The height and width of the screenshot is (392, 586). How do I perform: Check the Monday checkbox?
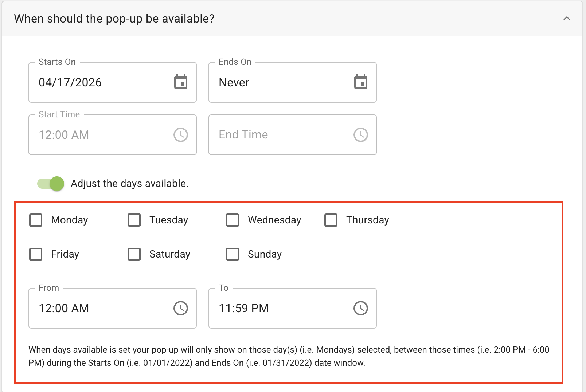[x=36, y=220]
